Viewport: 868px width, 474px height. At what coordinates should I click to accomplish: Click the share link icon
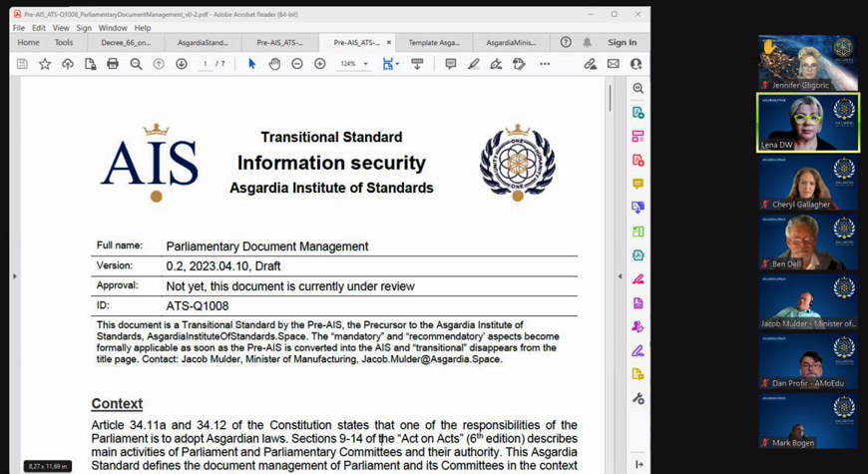coord(590,64)
